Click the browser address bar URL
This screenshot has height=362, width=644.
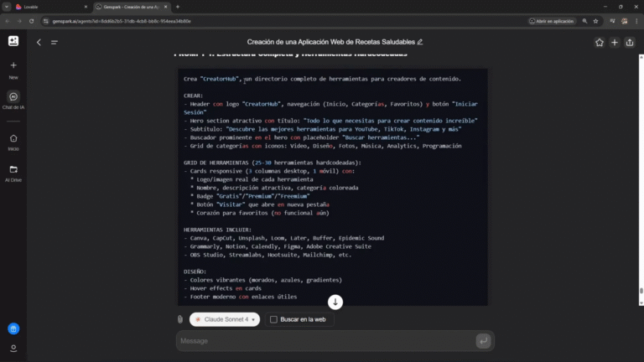click(x=122, y=21)
